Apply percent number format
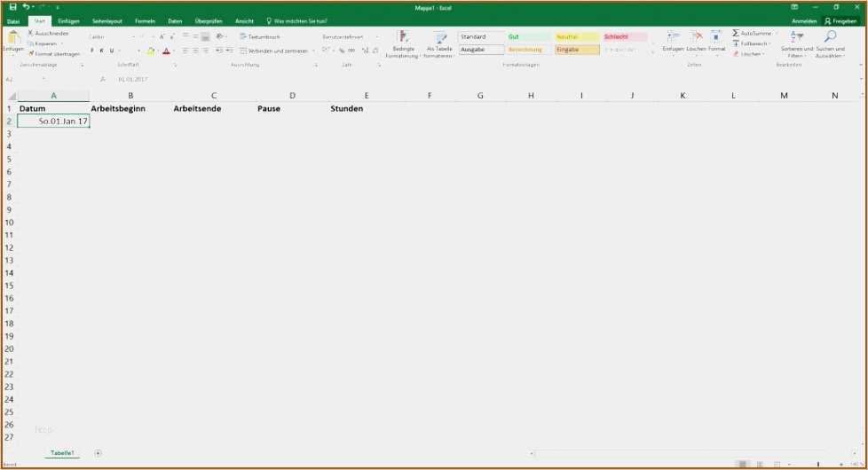The image size is (868, 470). tap(342, 51)
